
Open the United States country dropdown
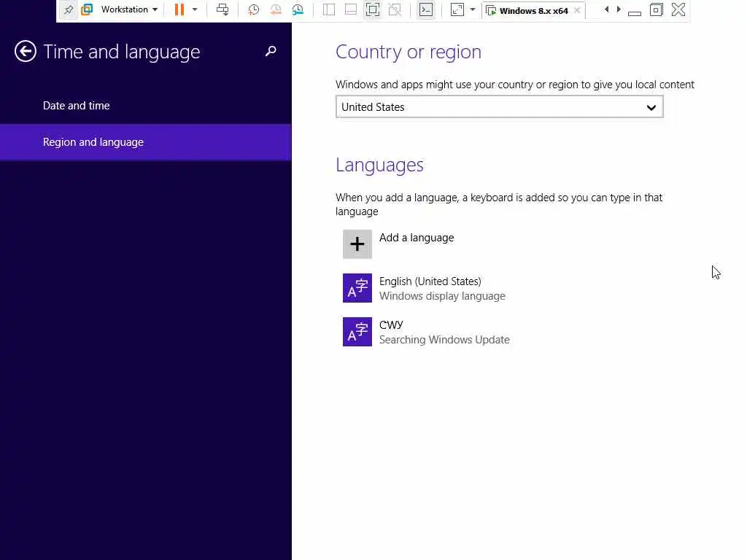499,107
